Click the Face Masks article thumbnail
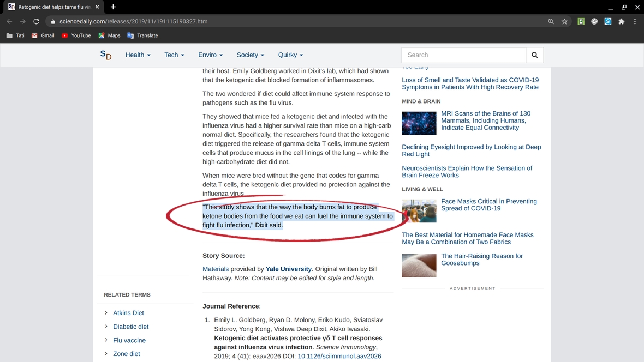The width and height of the screenshot is (644, 362). pos(419,211)
